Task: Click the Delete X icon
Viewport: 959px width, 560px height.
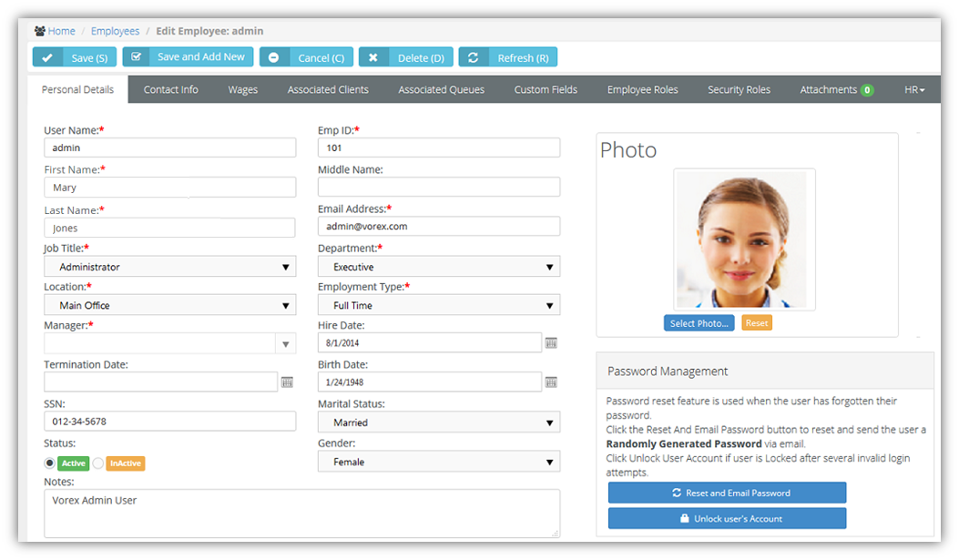Action: (373, 57)
